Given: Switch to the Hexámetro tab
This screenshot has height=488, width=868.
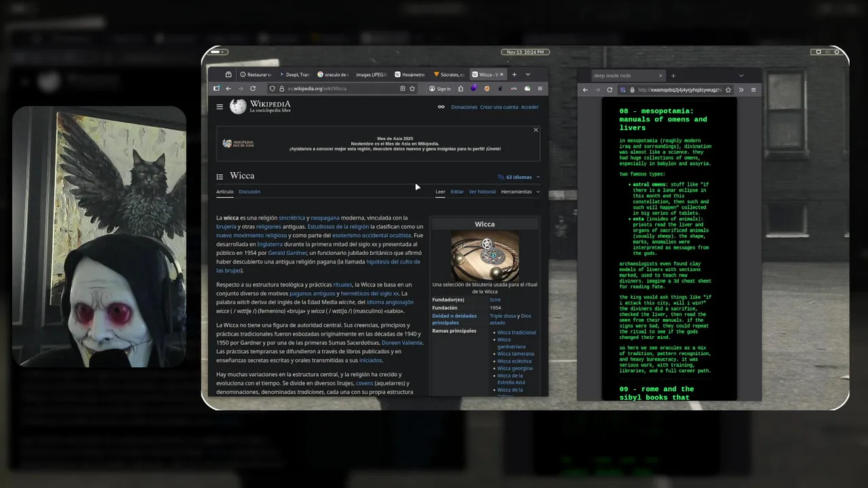Looking at the screenshot, I should click(410, 75).
